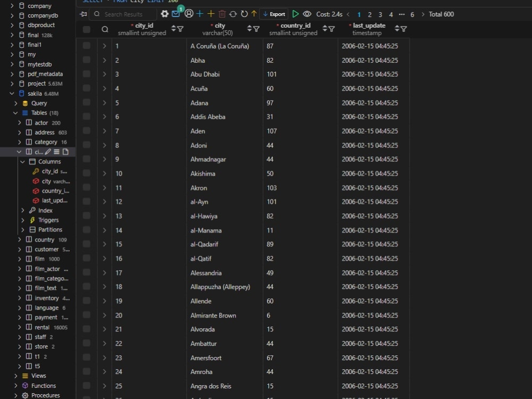
Task: Open the Query item under sakila
Action: [x=39, y=103]
